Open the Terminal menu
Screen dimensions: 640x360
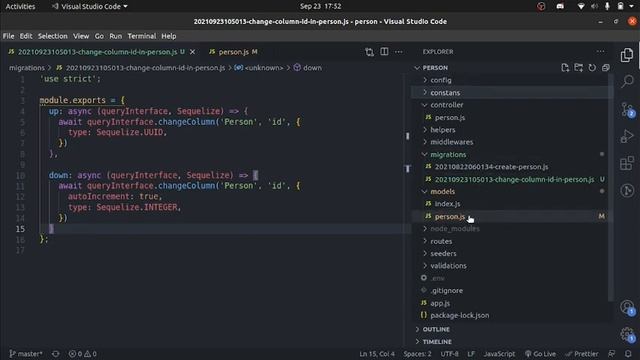(142, 36)
